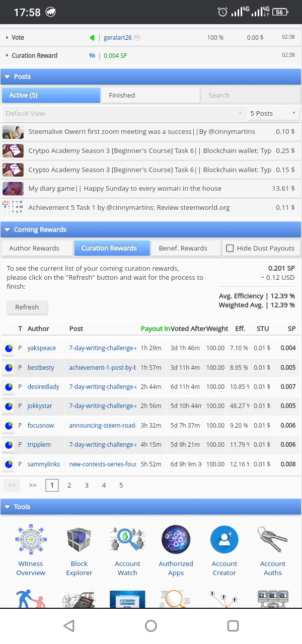Screen dimensions: 302x644
Task: Click the green vote arrow icon
Action: click(92, 38)
